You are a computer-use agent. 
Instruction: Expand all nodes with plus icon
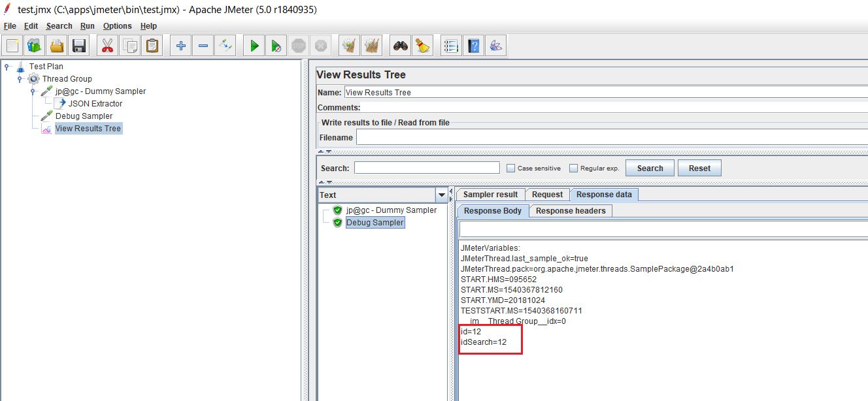(x=181, y=46)
